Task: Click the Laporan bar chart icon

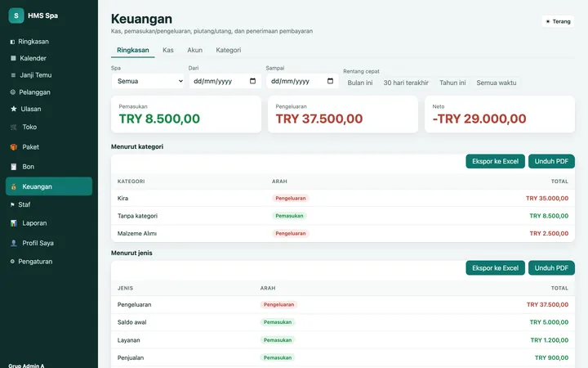Action: click(14, 223)
